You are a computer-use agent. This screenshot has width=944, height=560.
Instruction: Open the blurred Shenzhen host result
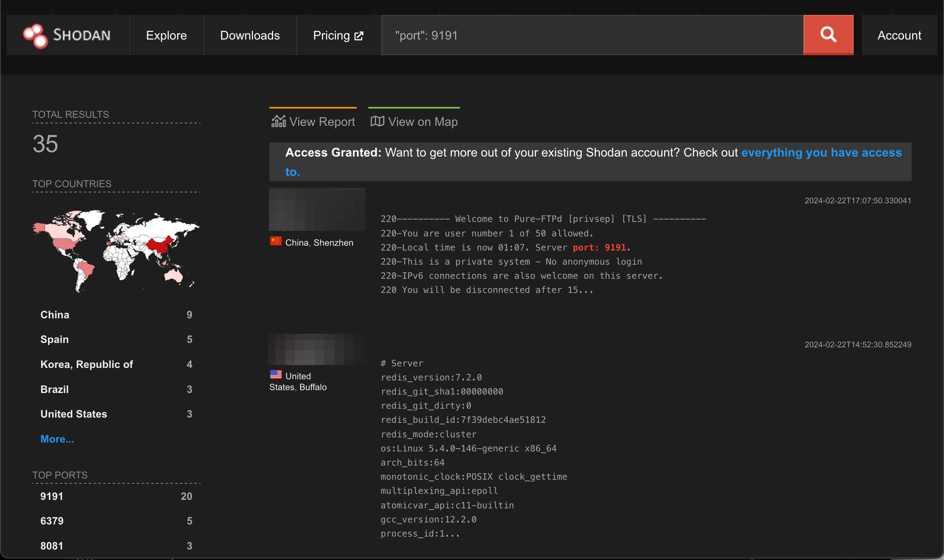click(x=317, y=209)
